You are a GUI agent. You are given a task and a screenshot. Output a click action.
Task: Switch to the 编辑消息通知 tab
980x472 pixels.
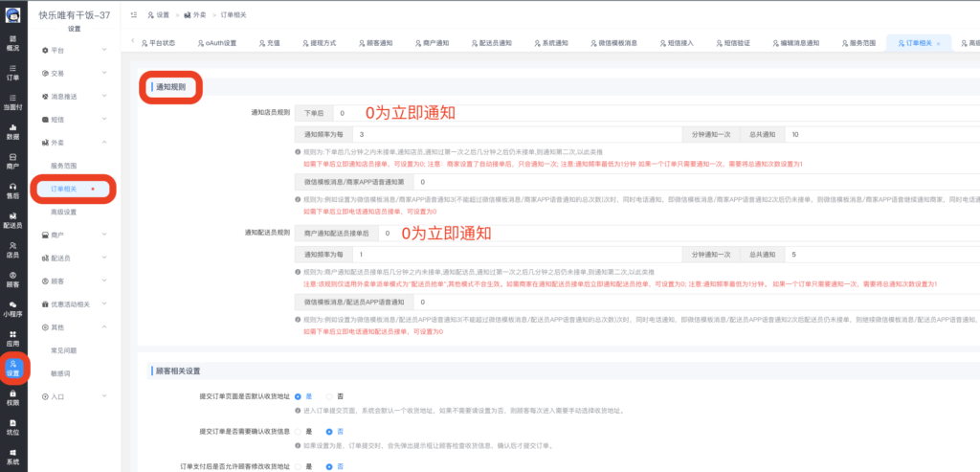[x=795, y=43]
